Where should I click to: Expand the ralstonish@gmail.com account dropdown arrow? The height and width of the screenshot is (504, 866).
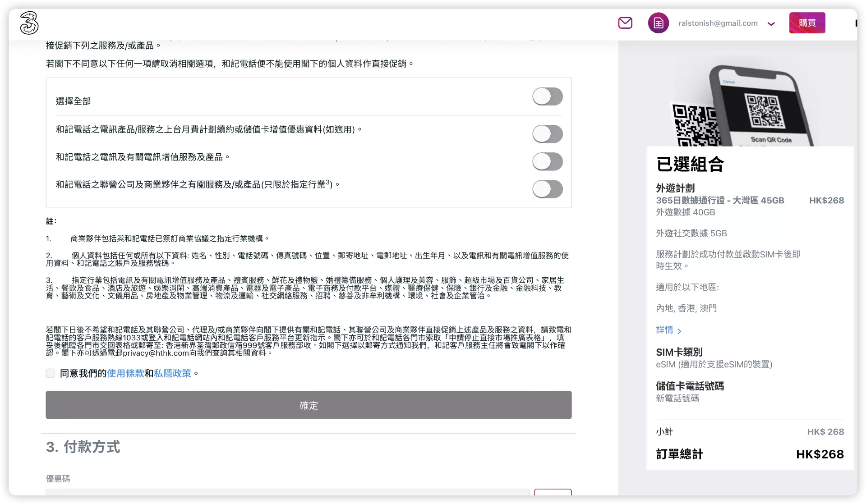771,24
